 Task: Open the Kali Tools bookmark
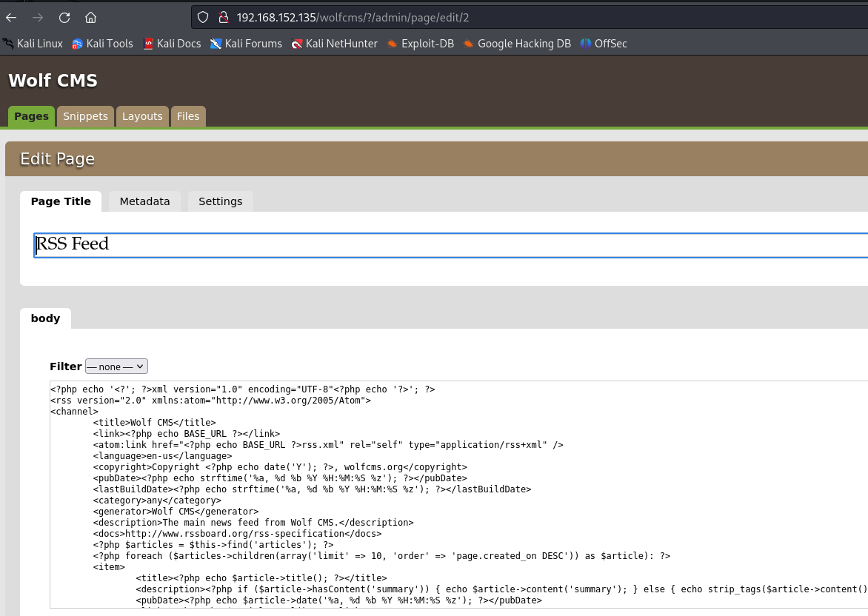tap(102, 44)
